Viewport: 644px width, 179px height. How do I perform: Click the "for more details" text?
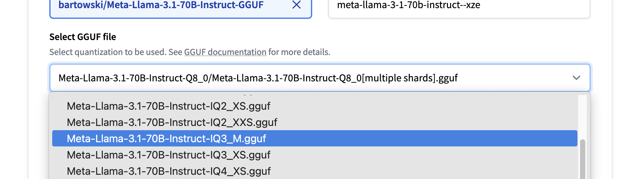pyautogui.click(x=299, y=52)
